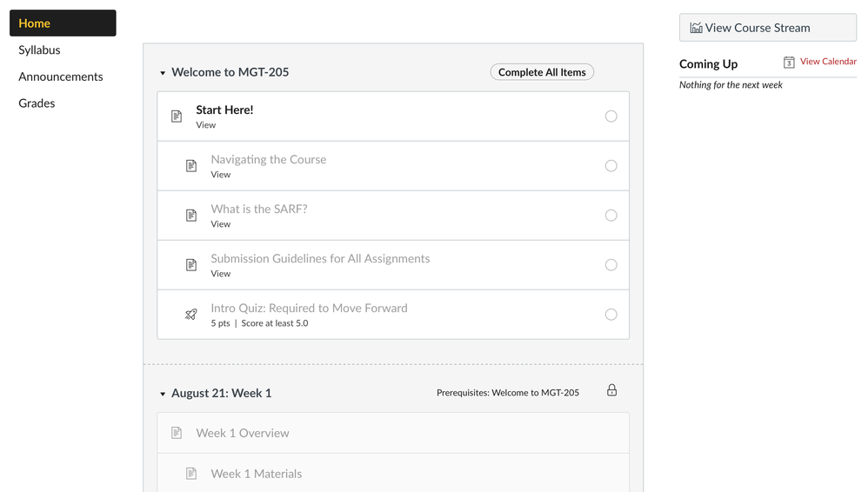This screenshot has width=868, height=492.
Task: Click the rocket quiz icon for Intro Quiz
Action: pyautogui.click(x=191, y=315)
